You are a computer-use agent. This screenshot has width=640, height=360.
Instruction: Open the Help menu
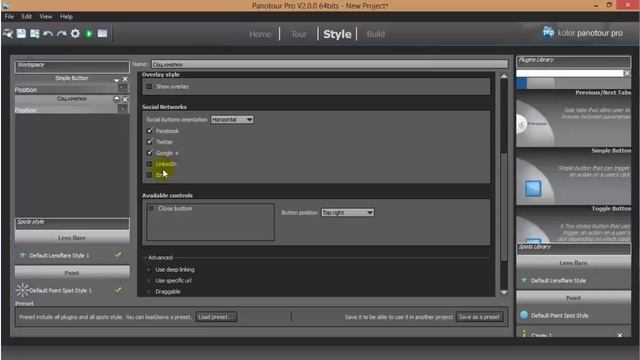(x=66, y=17)
